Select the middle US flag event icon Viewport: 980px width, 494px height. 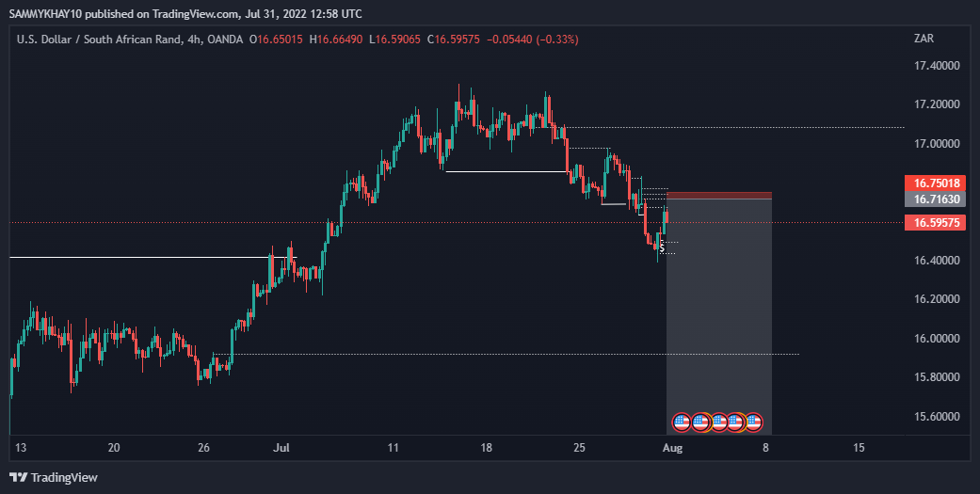(x=718, y=421)
